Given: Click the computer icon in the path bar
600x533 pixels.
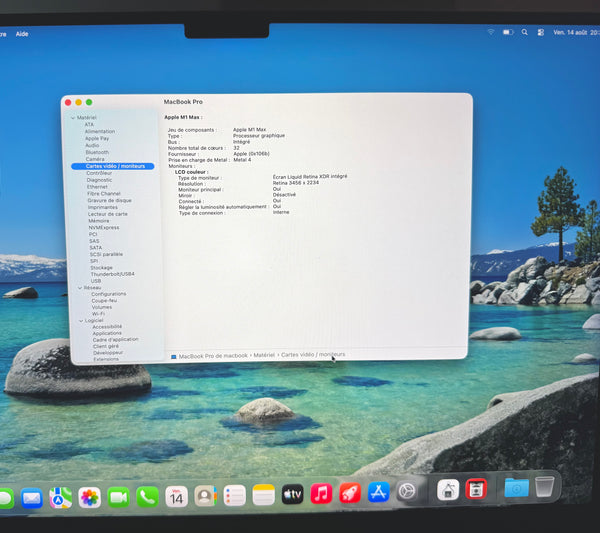Looking at the screenshot, I should pos(174,357).
